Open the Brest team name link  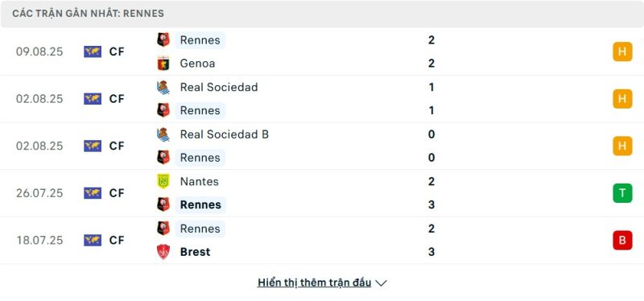pyautogui.click(x=195, y=252)
